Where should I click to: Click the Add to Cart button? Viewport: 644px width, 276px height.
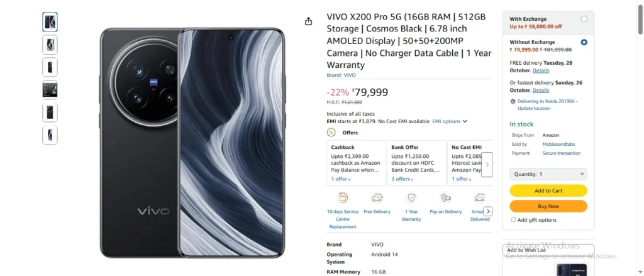pyautogui.click(x=548, y=190)
